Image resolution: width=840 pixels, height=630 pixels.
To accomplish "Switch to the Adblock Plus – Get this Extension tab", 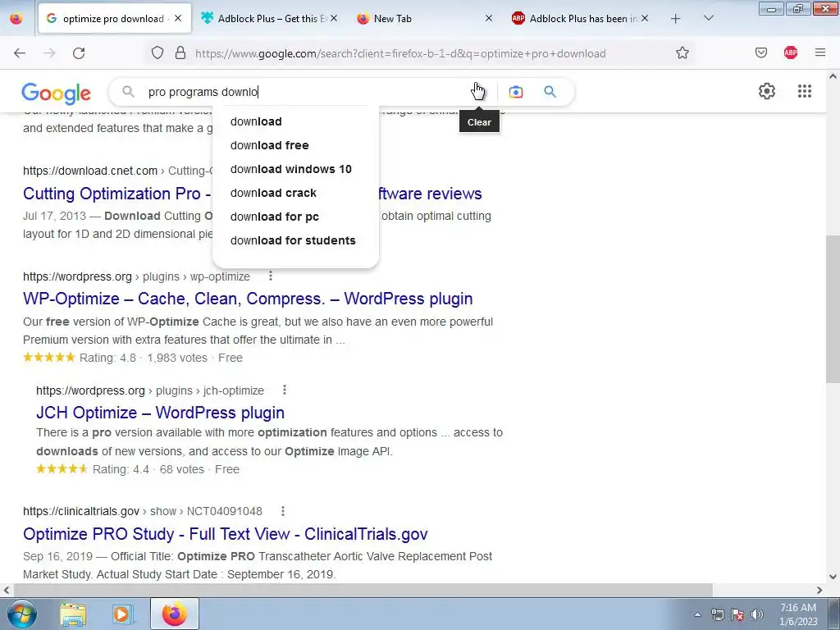I will [x=269, y=19].
